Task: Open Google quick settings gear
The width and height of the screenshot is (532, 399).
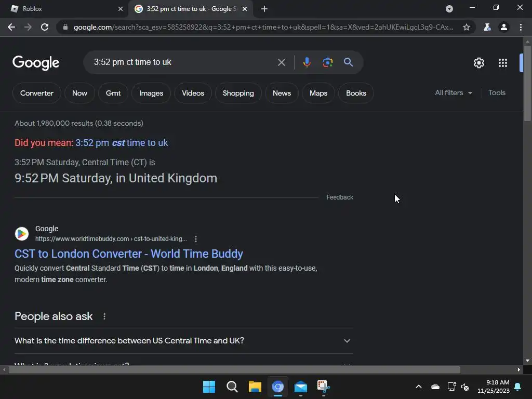Action: (x=478, y=63)
